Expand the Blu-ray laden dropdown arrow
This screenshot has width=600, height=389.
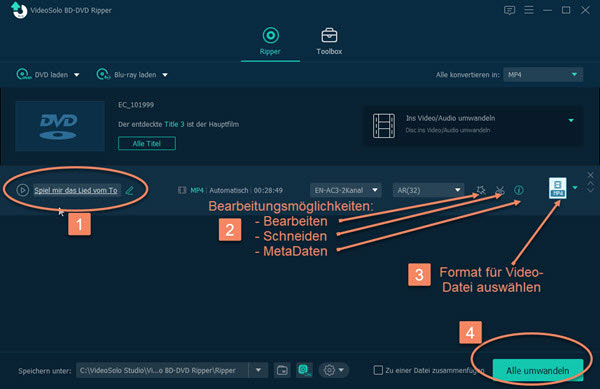click(x=165, y=75)
